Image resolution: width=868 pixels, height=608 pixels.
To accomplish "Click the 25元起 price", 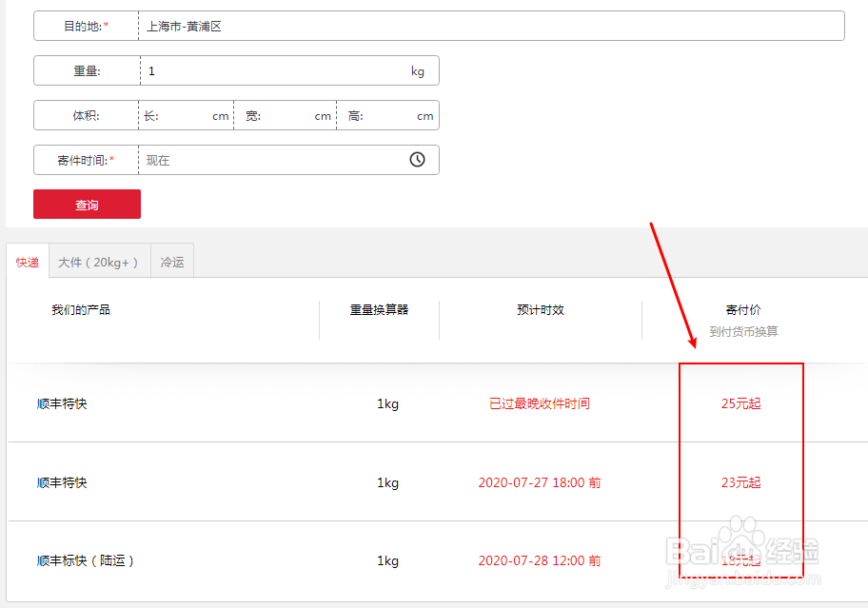I will tap(741, 403).
